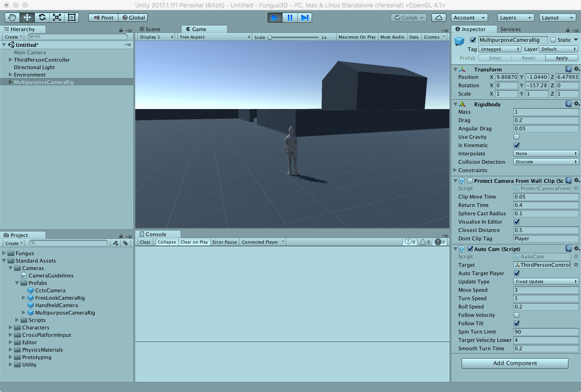The image size is (581, 392).
Task: Click the search by label icon in Project
Action: click(x=125, y=243)
